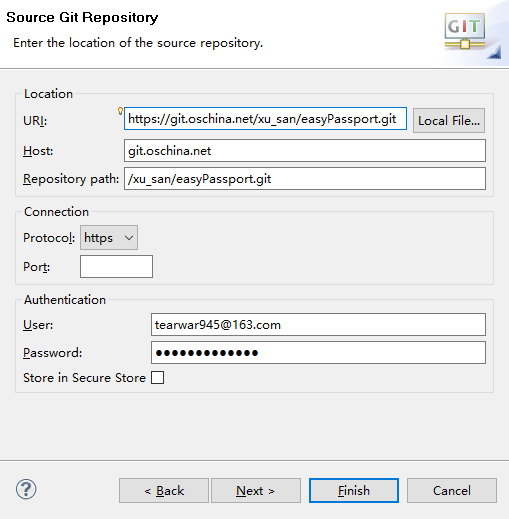Go to the Next wizard page
Viewport: 509px width, 519px height.
[256, 491]
